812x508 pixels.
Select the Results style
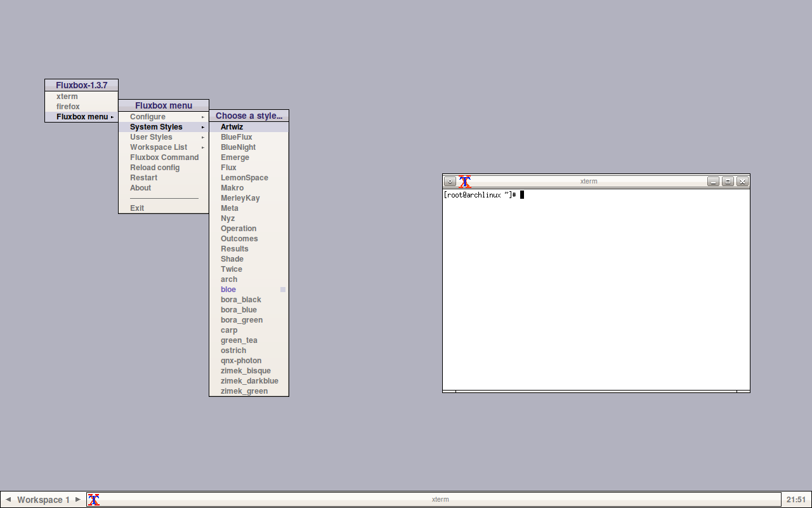click(249, 249)
